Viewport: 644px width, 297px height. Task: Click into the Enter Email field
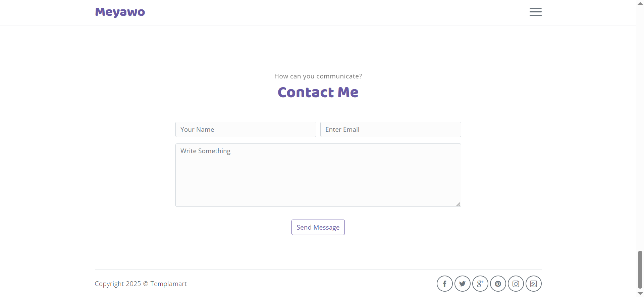coord(390,129)
